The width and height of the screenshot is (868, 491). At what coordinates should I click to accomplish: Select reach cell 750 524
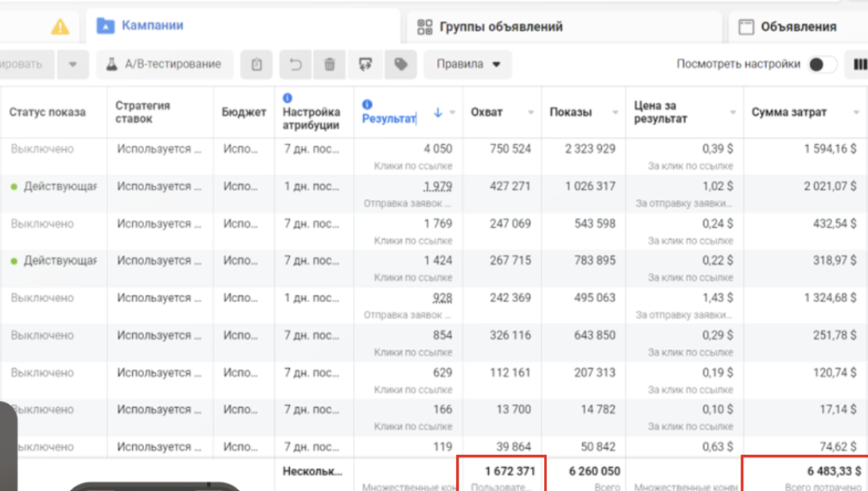point(510,149)
